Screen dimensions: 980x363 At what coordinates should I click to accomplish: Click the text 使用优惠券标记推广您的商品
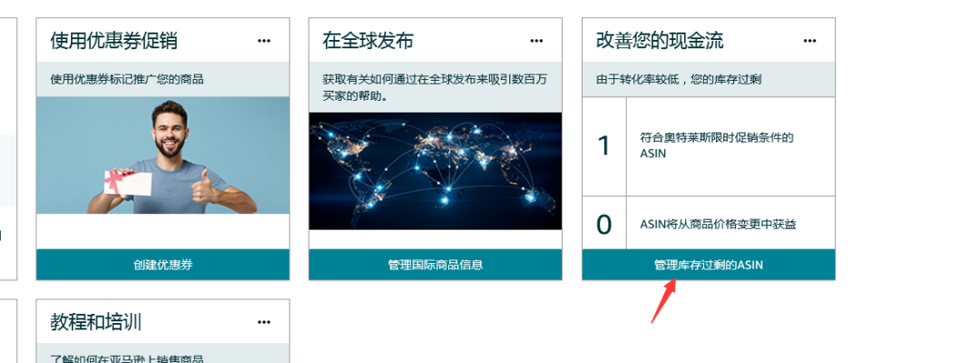(127, 79)
